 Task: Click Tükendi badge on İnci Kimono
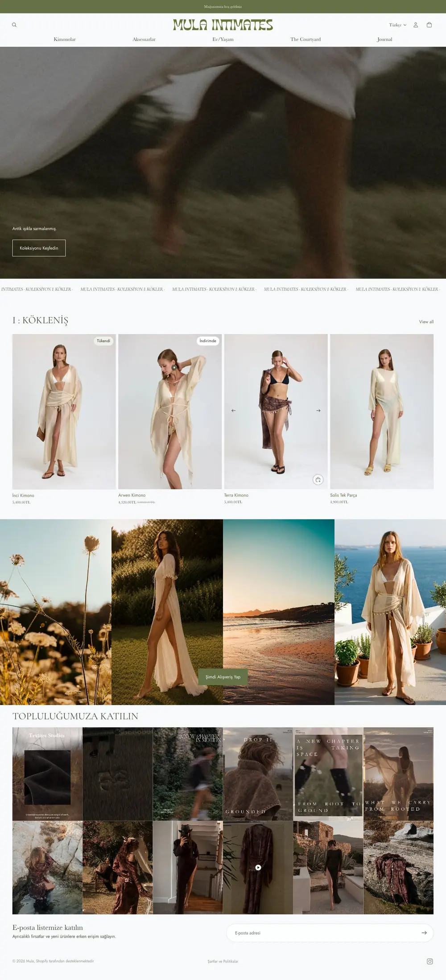pos(103,341)
